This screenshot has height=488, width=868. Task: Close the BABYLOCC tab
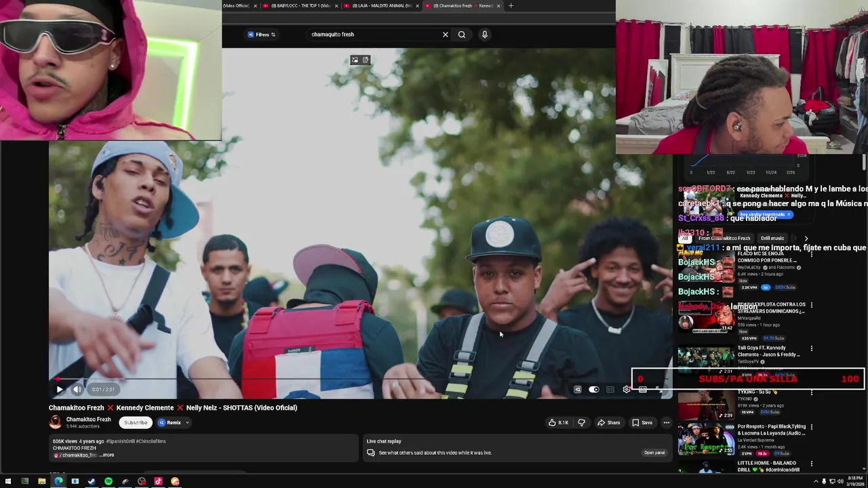coord(336,6)
